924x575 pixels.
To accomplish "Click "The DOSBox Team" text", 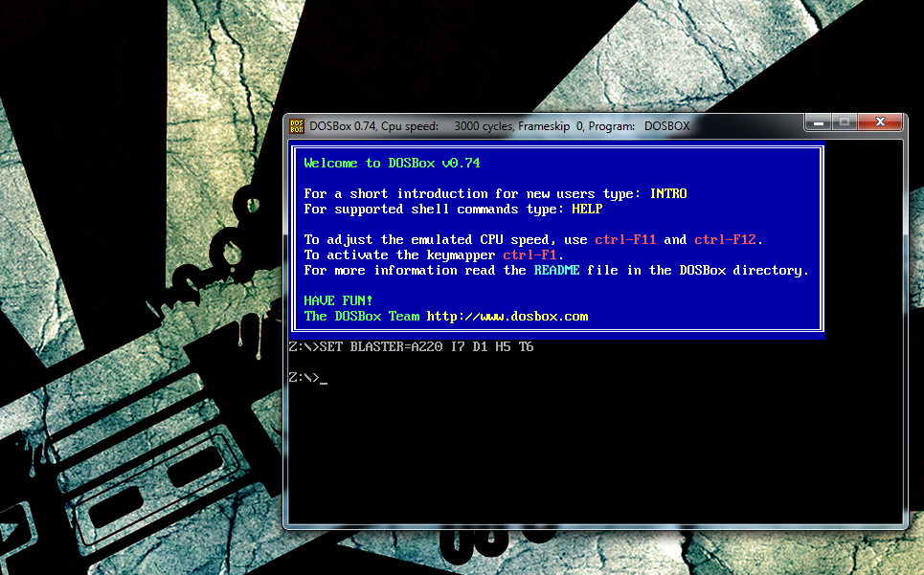I will point(362,316).
